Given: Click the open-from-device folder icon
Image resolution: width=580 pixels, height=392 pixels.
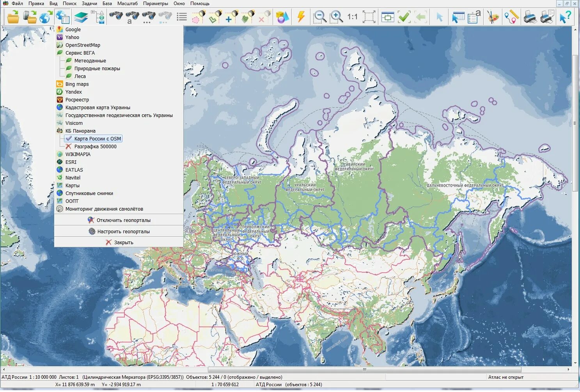Looking at the screenshot, I should click(x=30, y=17).
